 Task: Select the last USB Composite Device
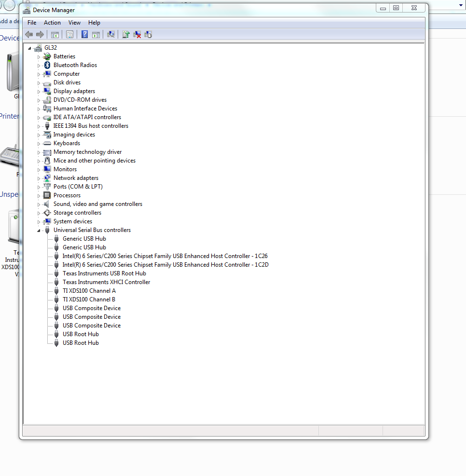pos(92,326)
